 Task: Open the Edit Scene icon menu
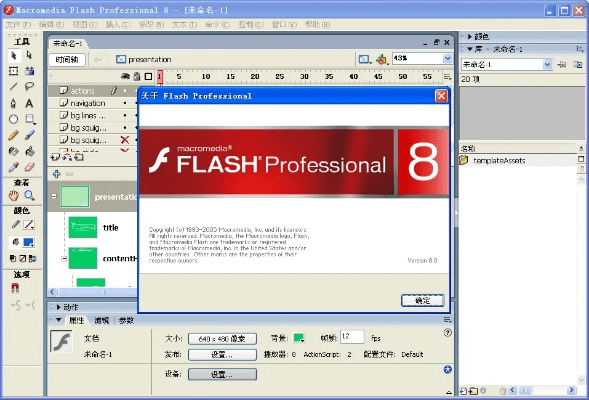(364, 59)
